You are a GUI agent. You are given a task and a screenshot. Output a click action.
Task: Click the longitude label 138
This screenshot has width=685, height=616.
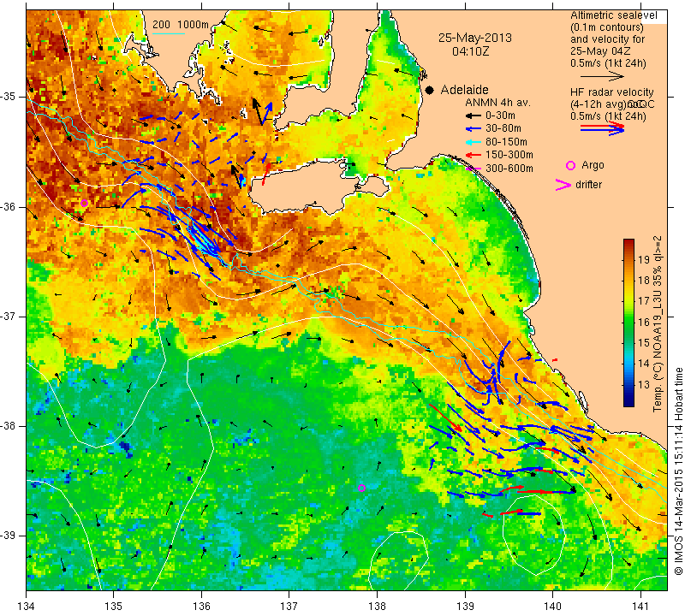377,607
